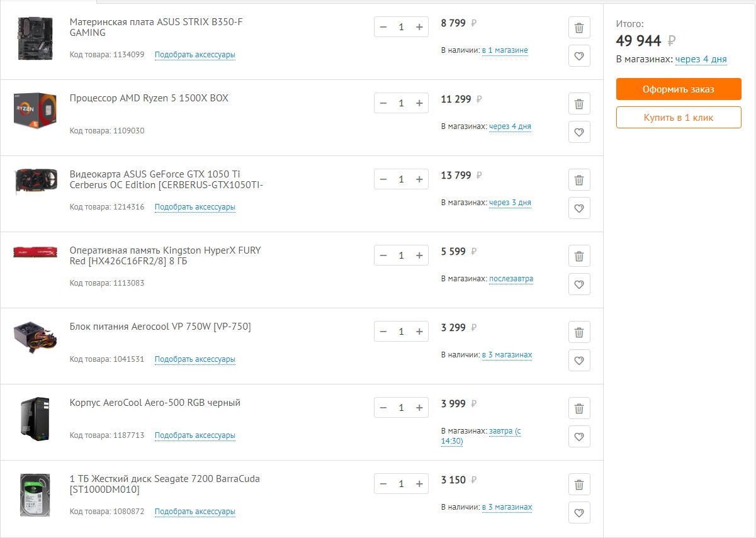Delete Seagate BarraCuda hard drive from cart
This screenshot has height=538, width=756.
tap(579, 485)
